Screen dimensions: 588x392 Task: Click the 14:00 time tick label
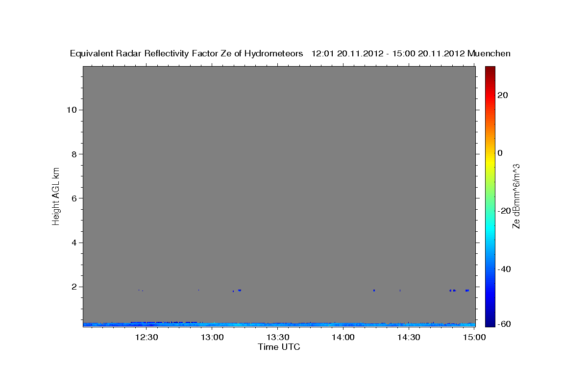(343, 337)
